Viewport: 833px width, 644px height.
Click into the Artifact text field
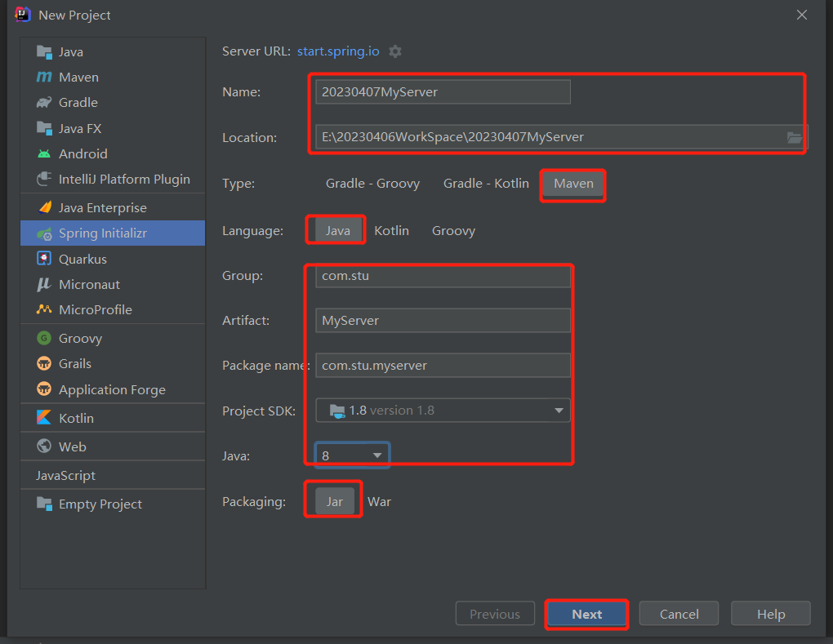(443, 321)
